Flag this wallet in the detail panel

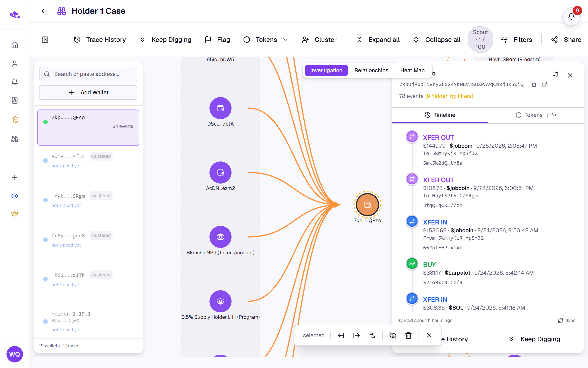(555, 75)
